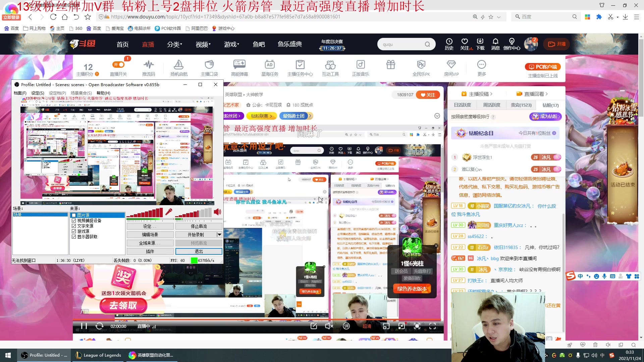Click the 开播 start streaming button
The width and height of the screenshot is (644, 362).
(557, 44)
